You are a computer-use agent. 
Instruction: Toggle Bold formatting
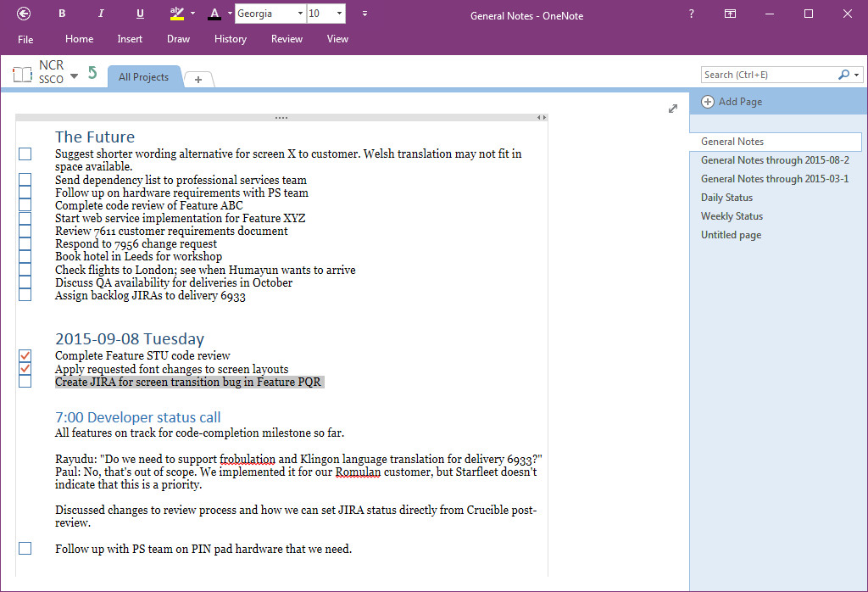click(62, 14)
